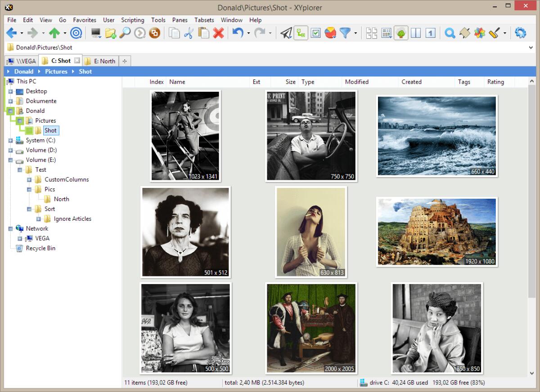Click the Pictures breadcrumb segment

[x=56, y=71]
